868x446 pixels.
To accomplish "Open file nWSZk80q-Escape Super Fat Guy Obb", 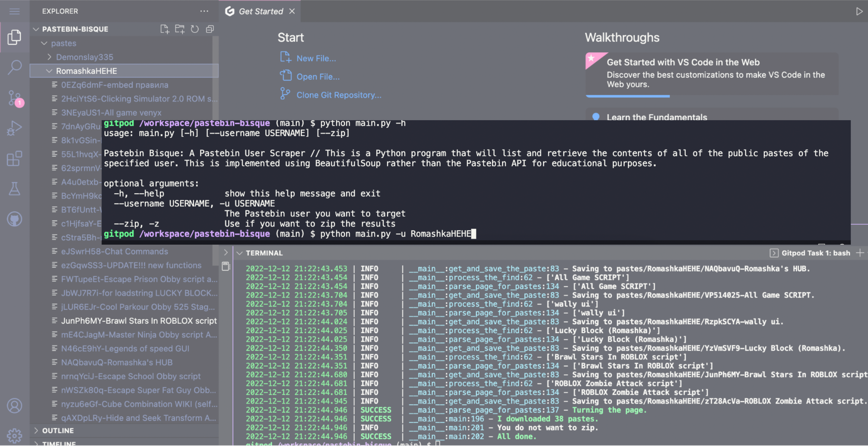I will 138,390.
